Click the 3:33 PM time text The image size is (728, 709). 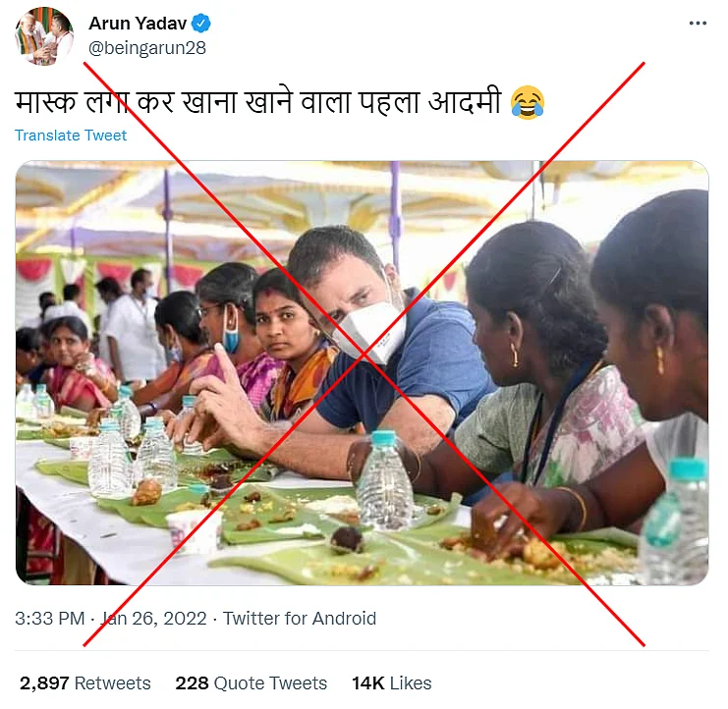[50, 619]
